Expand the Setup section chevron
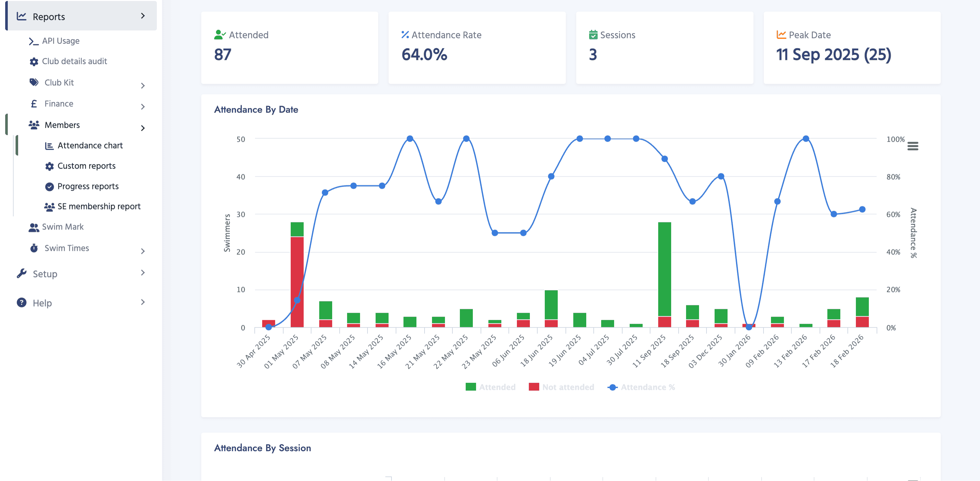The image size is (980, 481). (143, 273)
